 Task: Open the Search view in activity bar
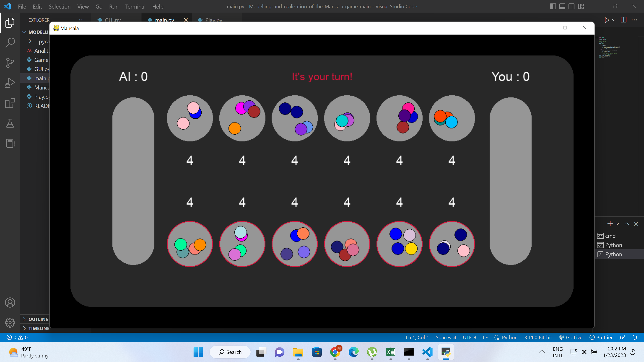(x=10, y=42)
